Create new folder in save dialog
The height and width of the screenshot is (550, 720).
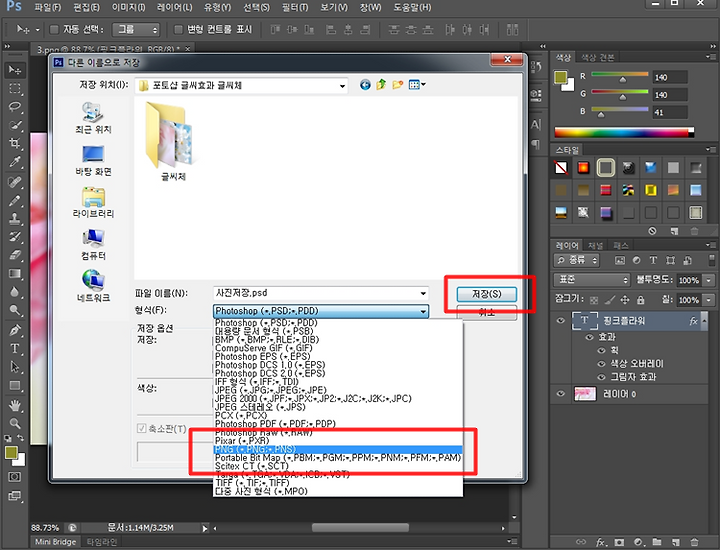(x=398, y=84)
